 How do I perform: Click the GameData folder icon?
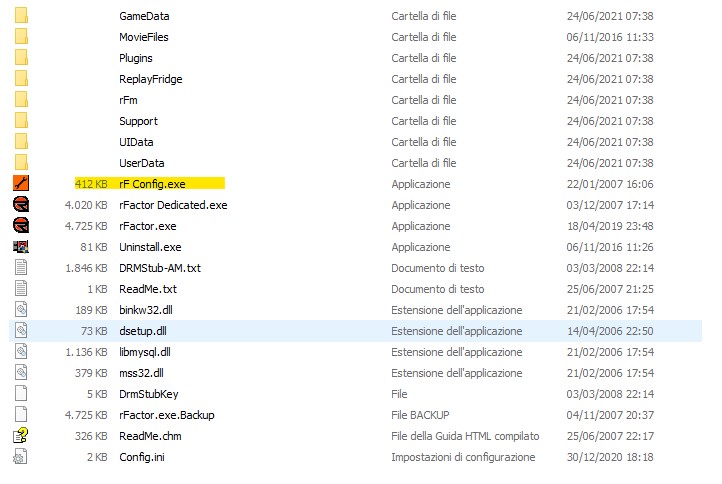click(x=21, y=15)
